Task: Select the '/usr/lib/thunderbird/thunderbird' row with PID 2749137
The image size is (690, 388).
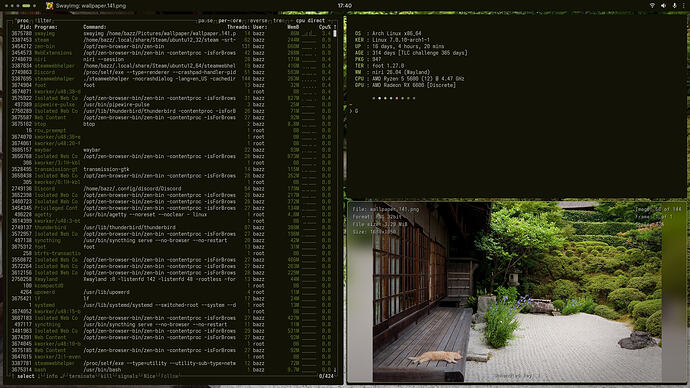Action: coord(171,227)
